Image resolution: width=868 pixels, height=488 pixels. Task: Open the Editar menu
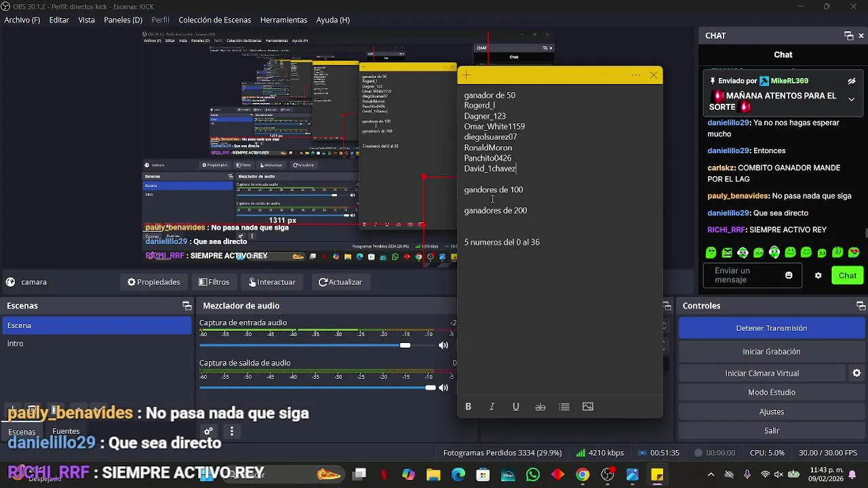point(59,20)
